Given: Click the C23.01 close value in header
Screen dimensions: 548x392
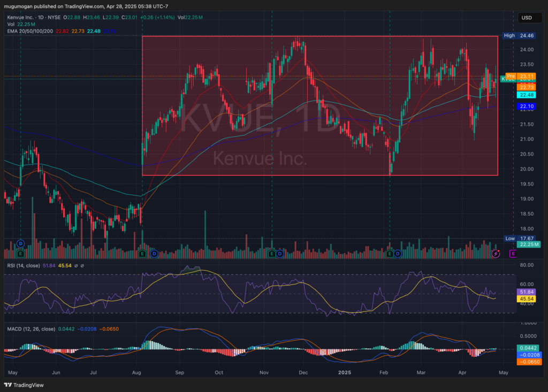Looking at the screenshot, I should click(x=130, y=17).
